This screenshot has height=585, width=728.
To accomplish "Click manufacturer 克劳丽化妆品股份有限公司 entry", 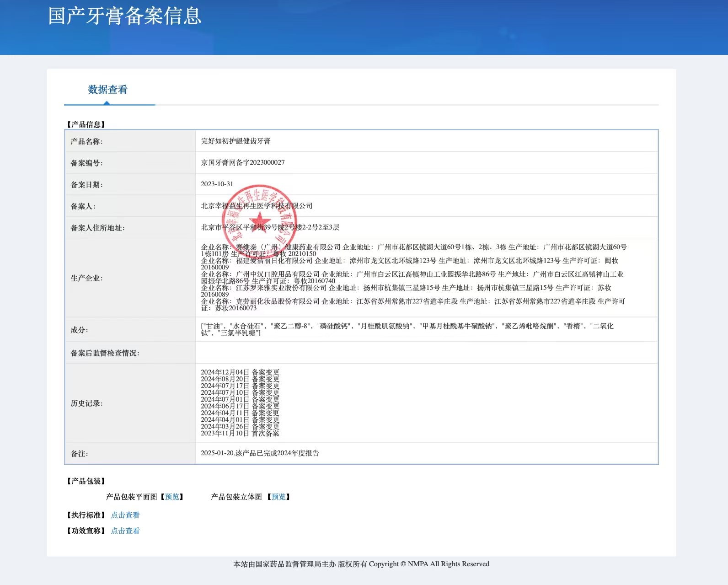I will coord(413,305).
